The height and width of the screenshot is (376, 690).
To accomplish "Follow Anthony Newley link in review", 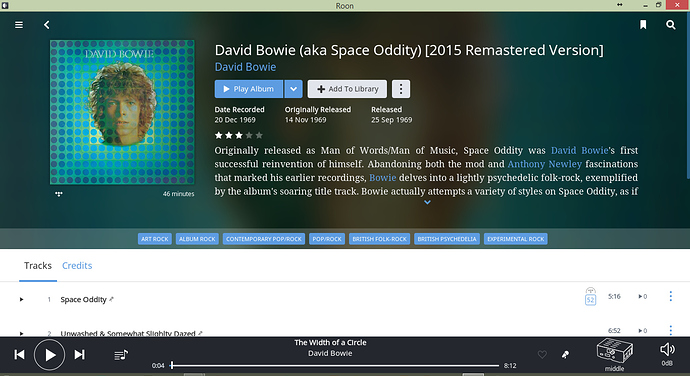I will click(545, 164).
